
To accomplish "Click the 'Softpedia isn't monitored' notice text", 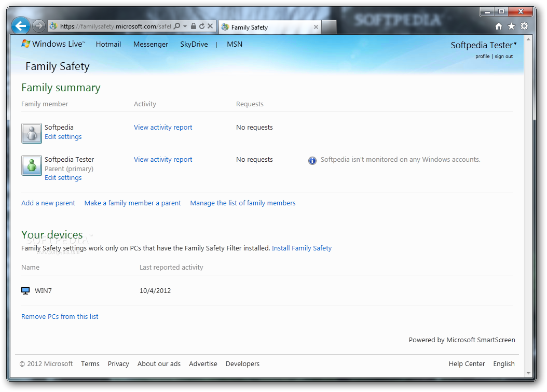I will point(400,159).
